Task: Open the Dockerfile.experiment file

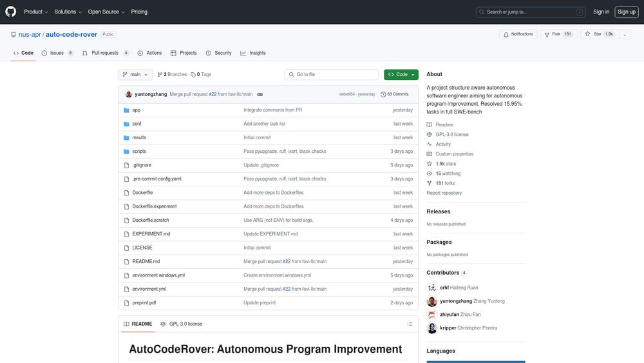Action: point(155,206)
